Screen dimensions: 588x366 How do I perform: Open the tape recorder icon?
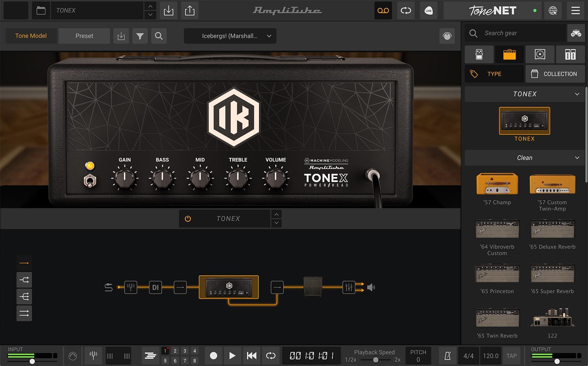(383, 11)
